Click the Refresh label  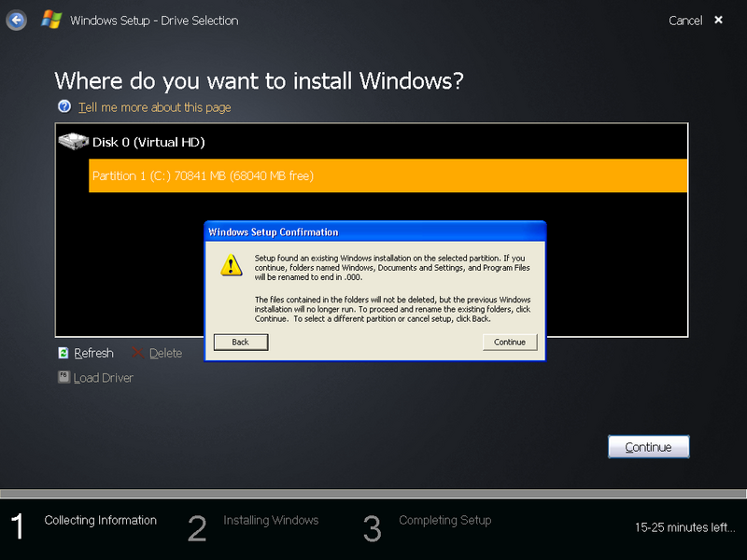(x=94, y=353)
